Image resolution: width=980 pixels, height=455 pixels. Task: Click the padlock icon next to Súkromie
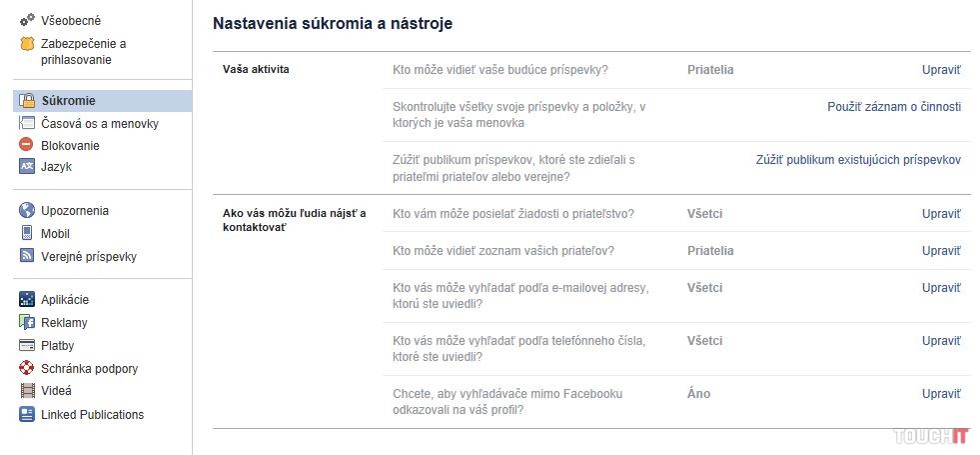click(27, 101)
